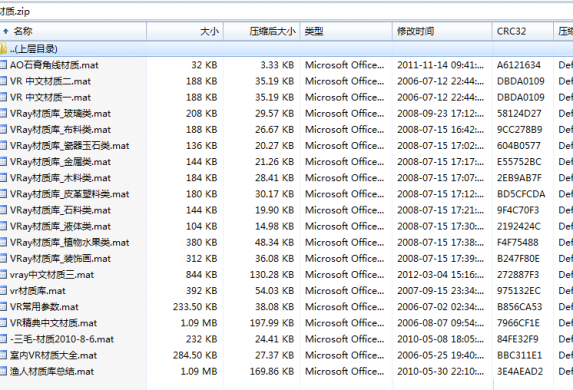Click the file icon of 室内VR材质大全.mat

point(3,355)
